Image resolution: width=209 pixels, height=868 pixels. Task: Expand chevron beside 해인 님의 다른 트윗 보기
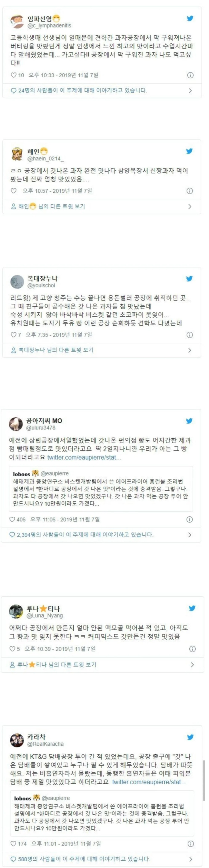pos(190,206)
